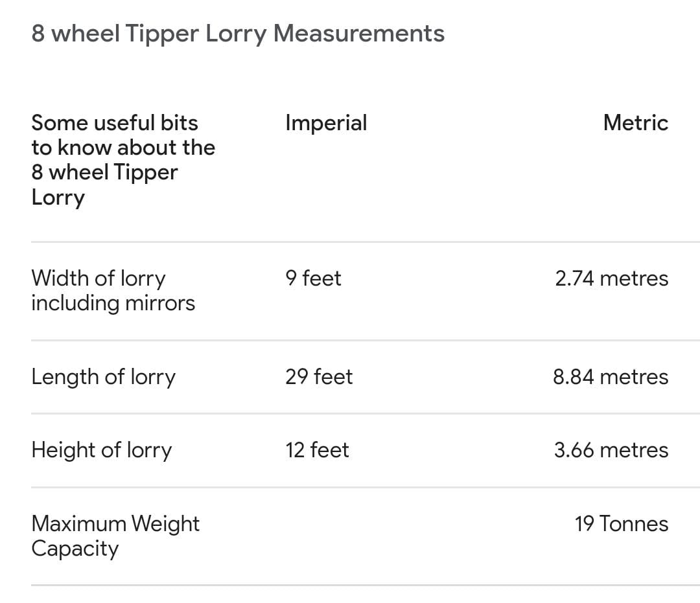Select the '3.66 metres' height value

(611, 450)
